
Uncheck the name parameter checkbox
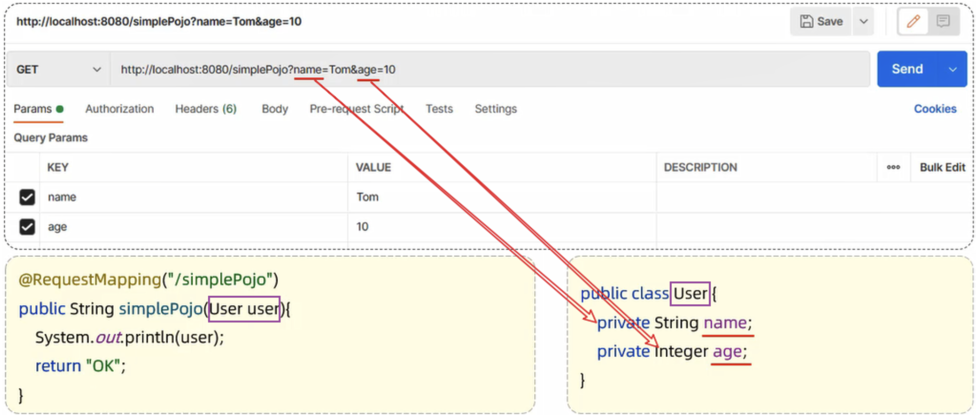27,197
